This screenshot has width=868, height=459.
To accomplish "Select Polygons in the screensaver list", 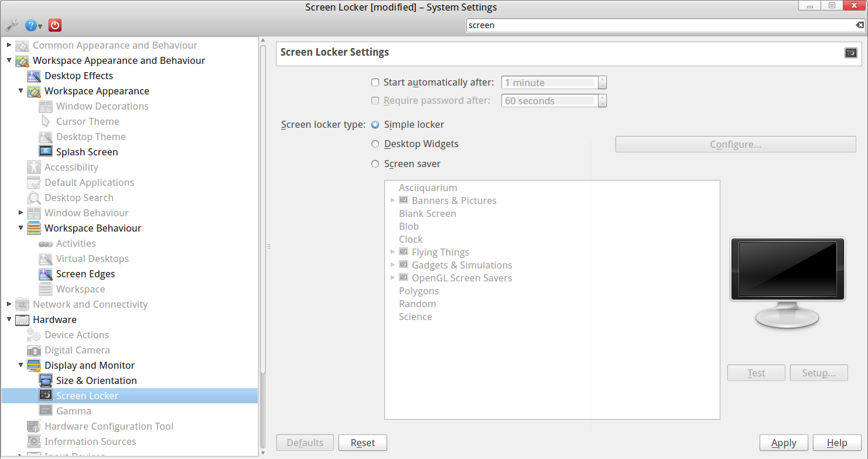I will click(419, 291).
